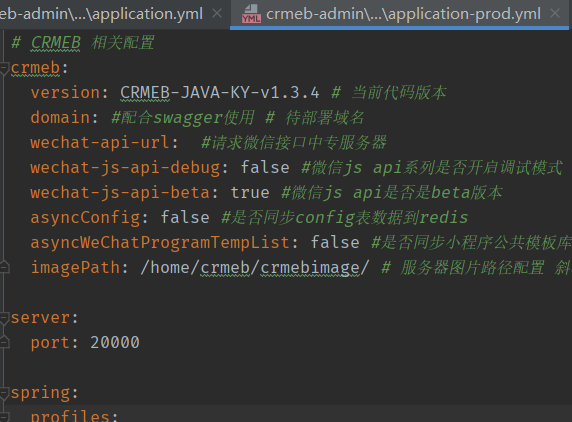The height and width of the screenshot is (422, 572).
Task: Click the wechat-api-url key
Action: click(x=100, y=142)
